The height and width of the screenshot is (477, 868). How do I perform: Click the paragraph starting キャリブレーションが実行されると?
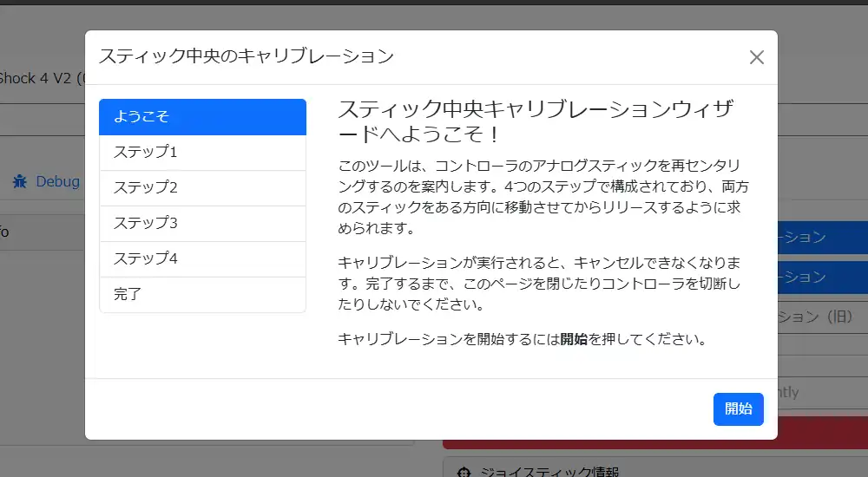539,284
